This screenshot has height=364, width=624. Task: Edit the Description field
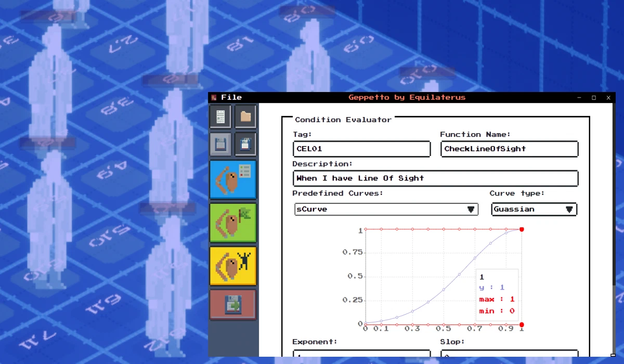pyautogui.click(x=436, y=178)
